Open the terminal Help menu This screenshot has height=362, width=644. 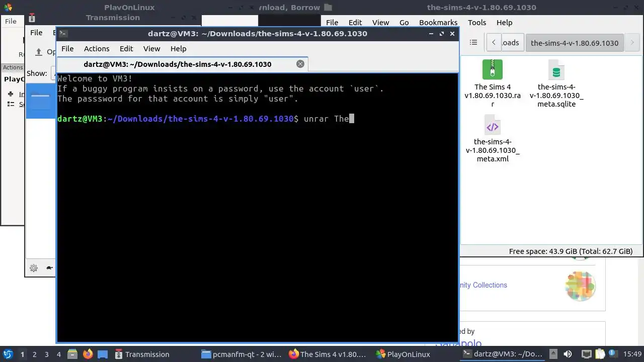click(178, 49)
